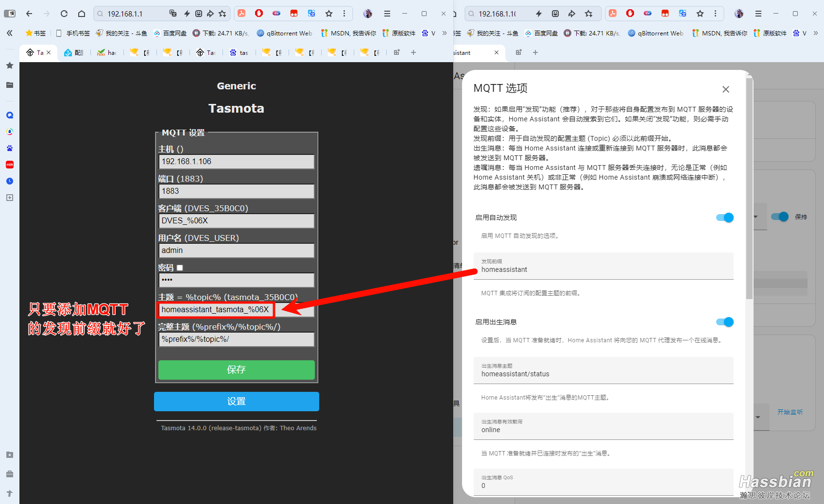The image size is (824, 504).
Task: Open the hamburger menu in right browser
Action: tap(758, 14)
